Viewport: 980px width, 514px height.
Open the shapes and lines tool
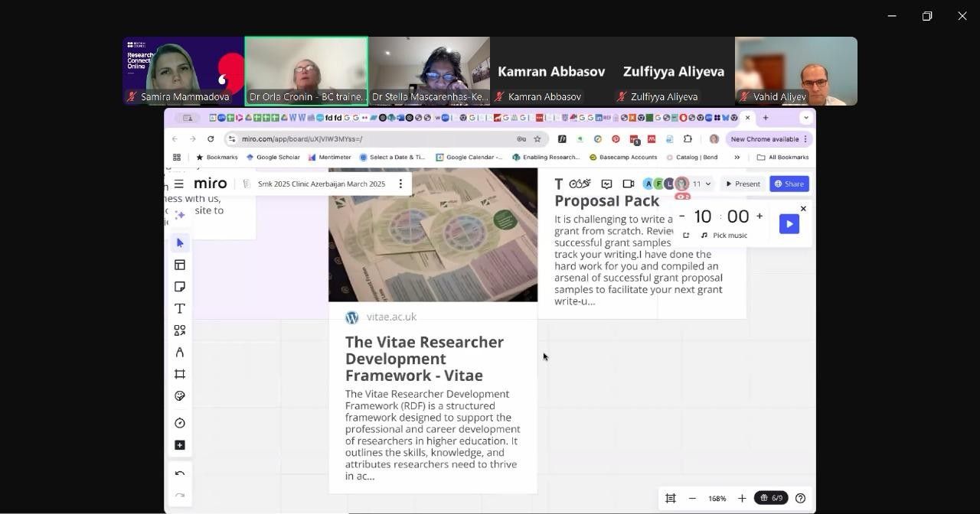pyautogui.click(x=180, y=330)
